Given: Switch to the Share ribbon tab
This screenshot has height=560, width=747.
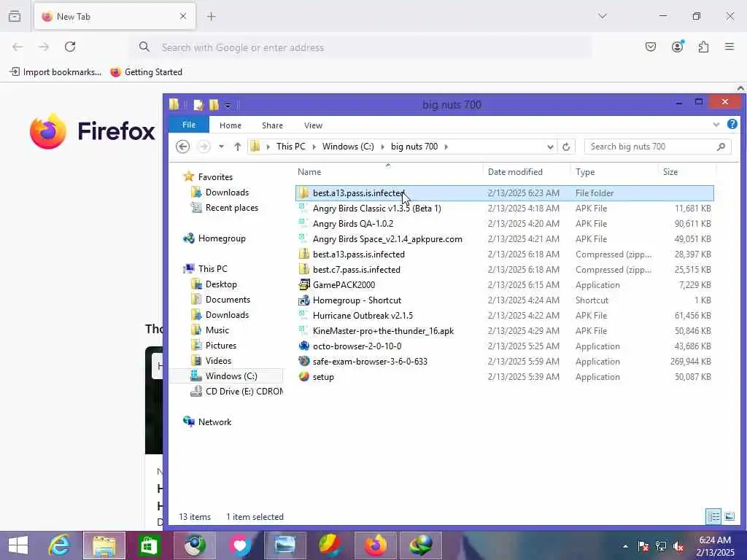Looking at the screenshot, I should coord(273,125).
